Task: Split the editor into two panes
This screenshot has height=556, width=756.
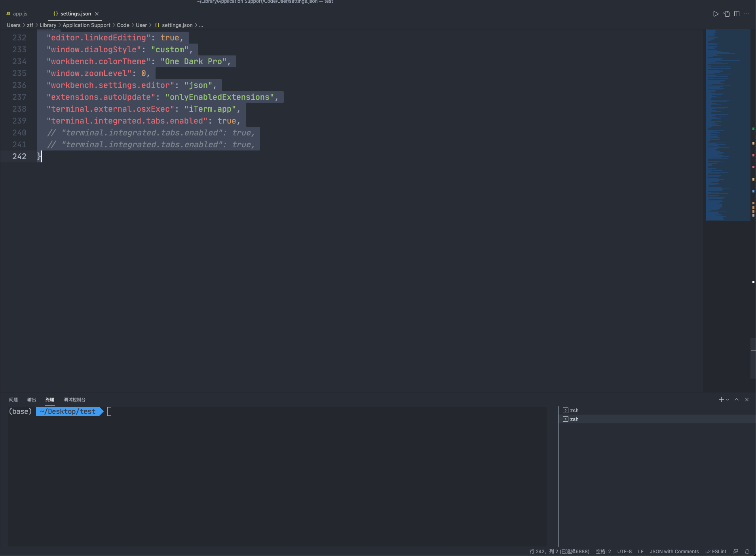Action: coord(737,13)
